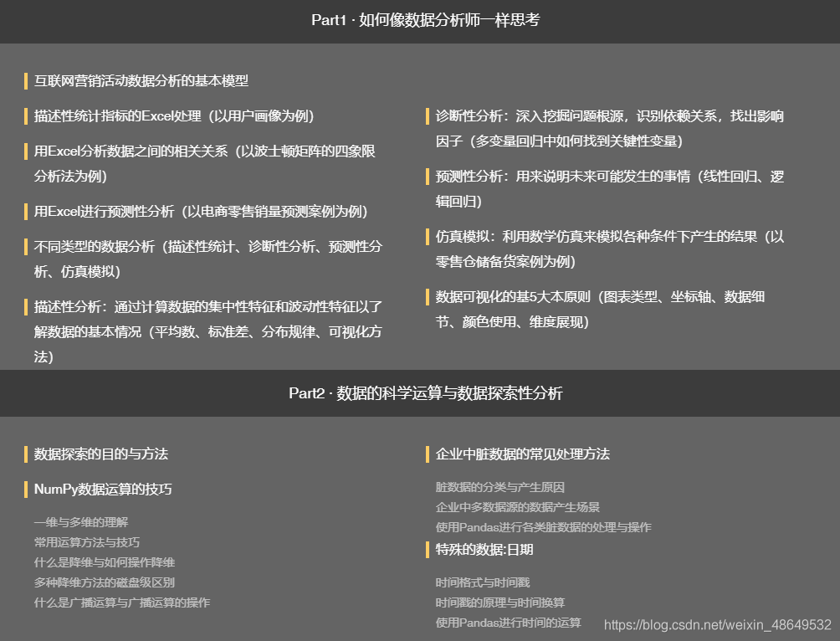Click 什么是降维与如何操作降维 sub-item
The height and width of the screenshot is (641, 840).
(105, 562)
